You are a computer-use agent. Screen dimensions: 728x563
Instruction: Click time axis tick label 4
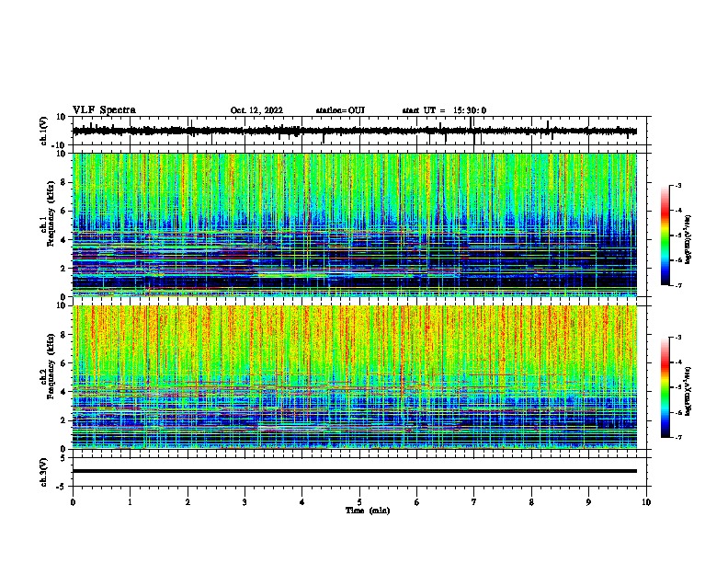pos(301,502)
